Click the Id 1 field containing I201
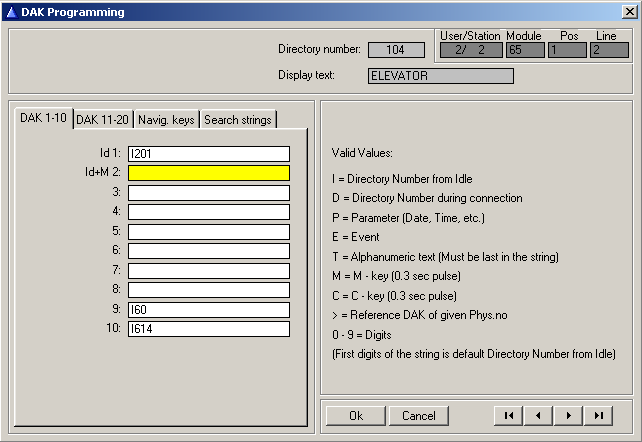The image size is (642, 442). coord(208,154)
